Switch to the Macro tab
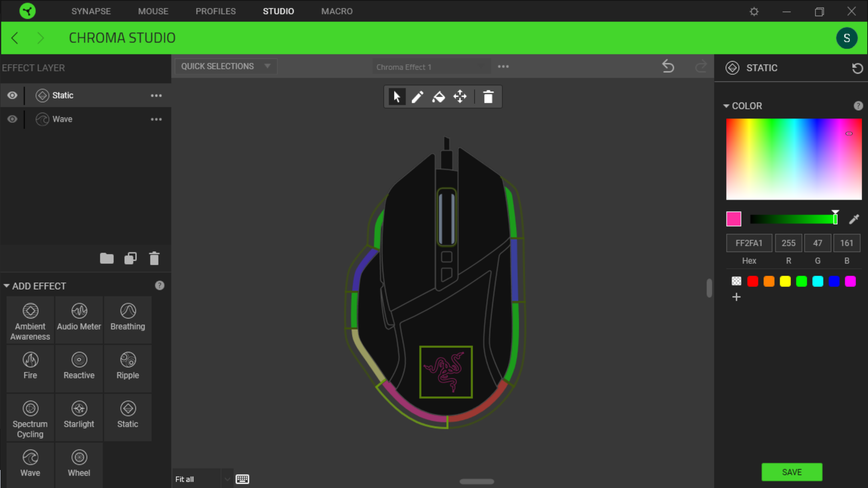The height and width of the screenshot is (488, 868). coord(337,11)
